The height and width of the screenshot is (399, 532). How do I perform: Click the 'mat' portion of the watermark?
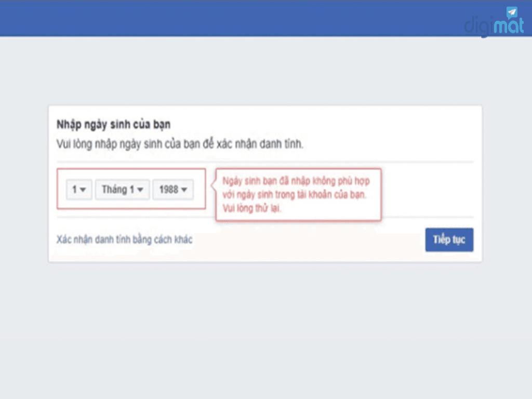point(508,26)
